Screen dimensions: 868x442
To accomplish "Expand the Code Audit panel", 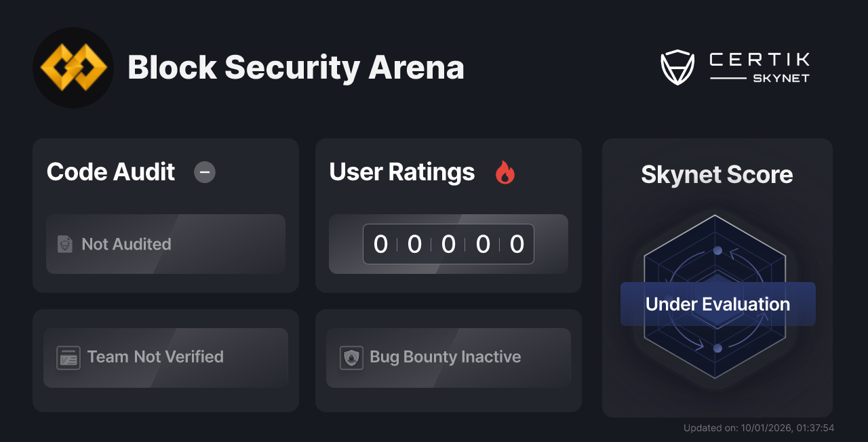I will pyautogui.click(x=165, y=216).
